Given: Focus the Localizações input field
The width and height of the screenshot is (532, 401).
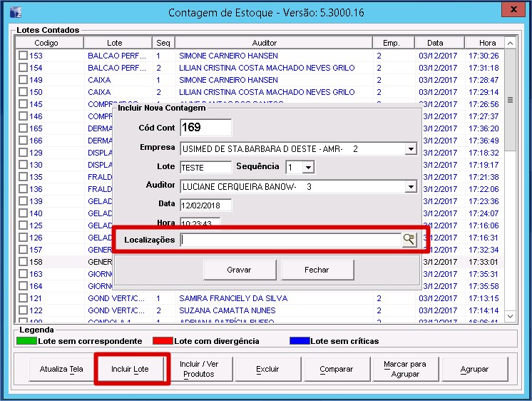Looking at the screenshot, I should [x=290, y=240].
